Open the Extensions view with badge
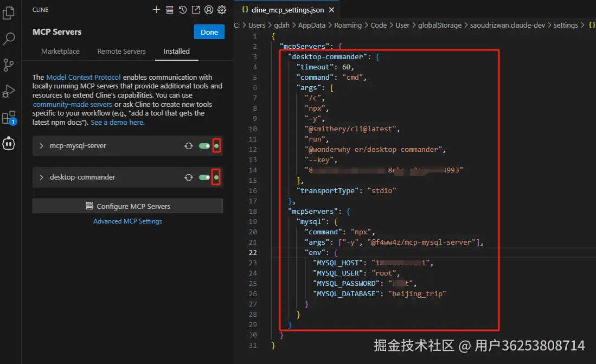The image size is (596, 364). point(8,118)
